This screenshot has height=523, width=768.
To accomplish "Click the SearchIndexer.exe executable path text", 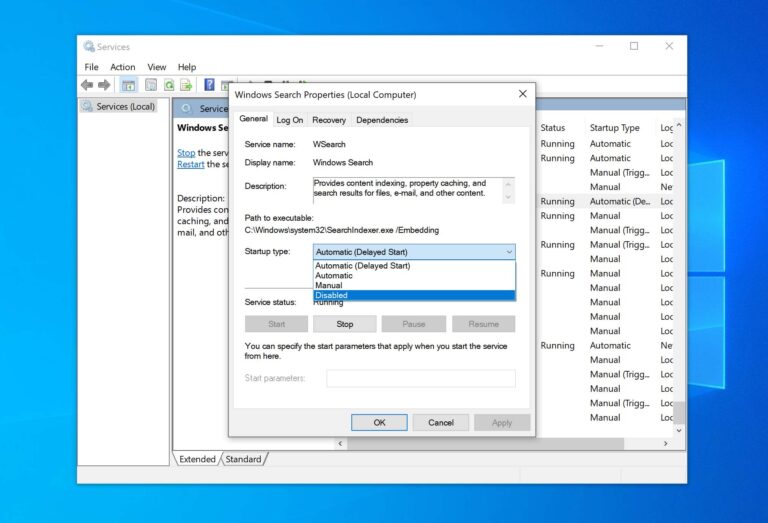I will [342, 230].
